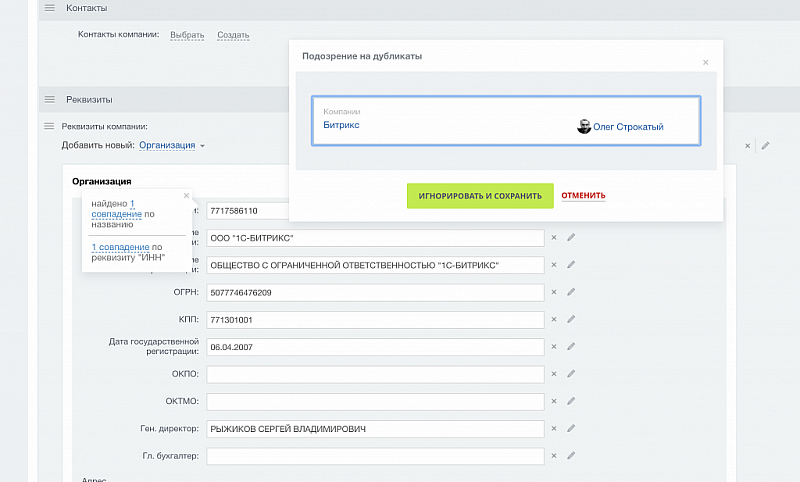Viewport: 800px width, 482px height.
Task: Edit the registration date field label
Action: click(x=571, y=346)
